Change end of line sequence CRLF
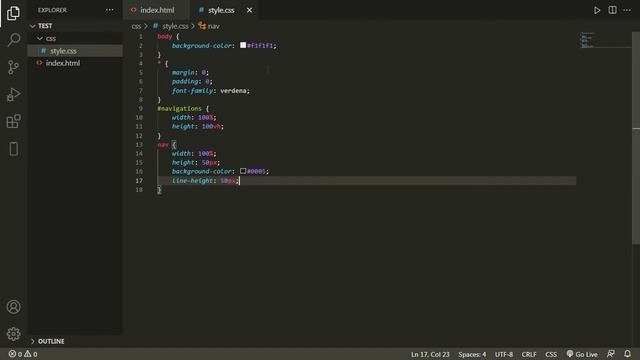 tap(529, 354)
